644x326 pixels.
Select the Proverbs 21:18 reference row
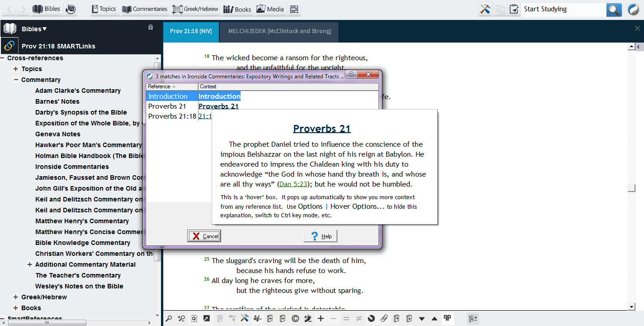click(172, 116)
